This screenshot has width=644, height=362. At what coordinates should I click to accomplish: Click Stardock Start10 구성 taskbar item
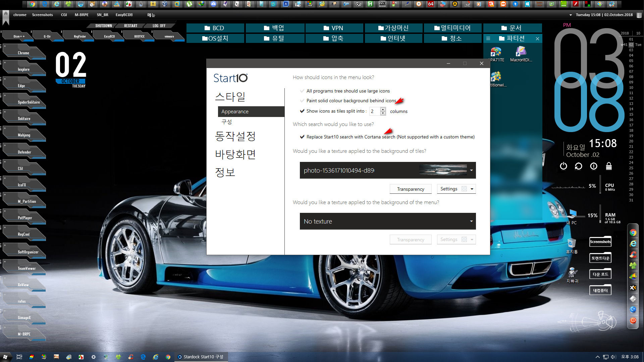click(201, 357)
